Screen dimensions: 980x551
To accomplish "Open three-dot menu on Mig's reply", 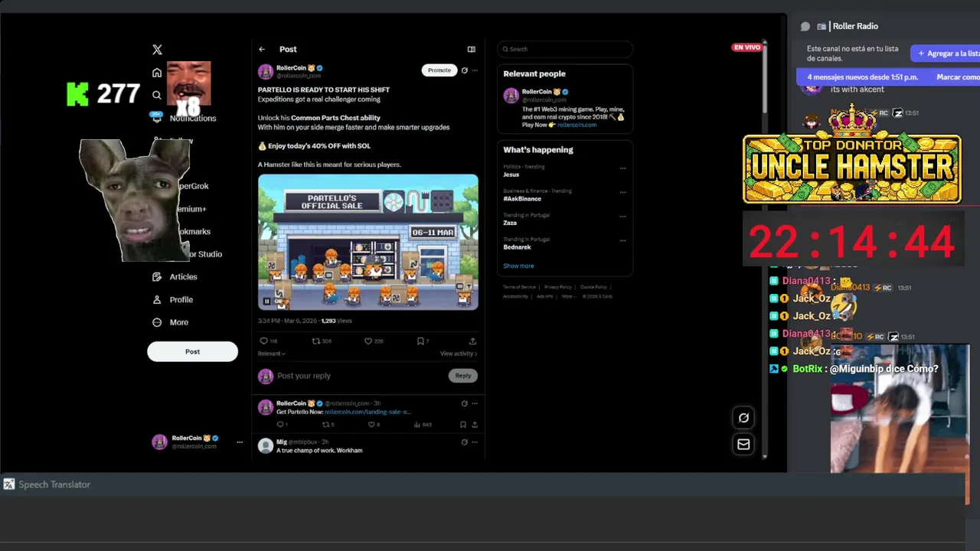I will 475,442.
